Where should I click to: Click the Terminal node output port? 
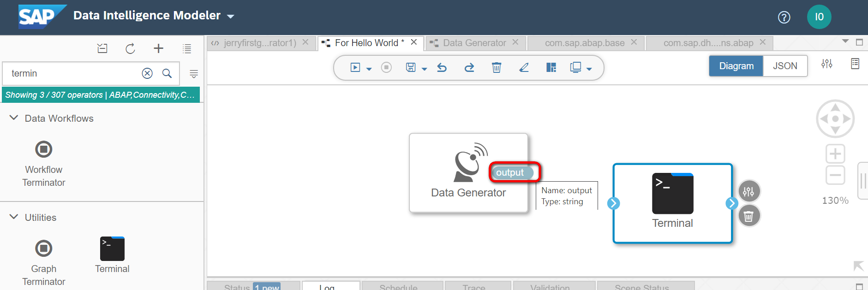732,203
